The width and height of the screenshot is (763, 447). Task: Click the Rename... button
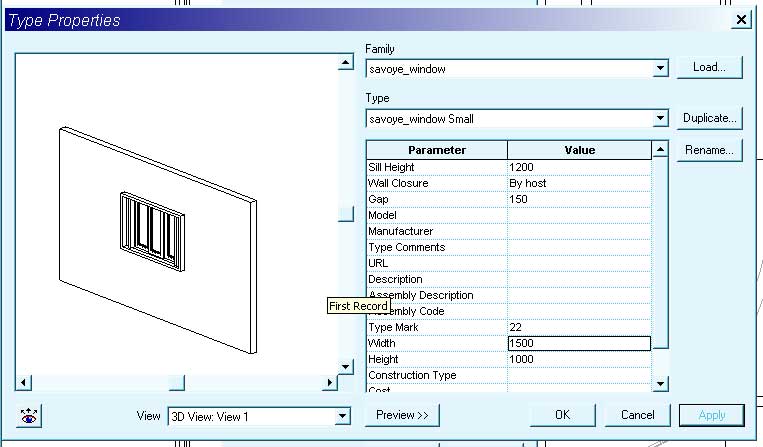[x=709, y=150]
